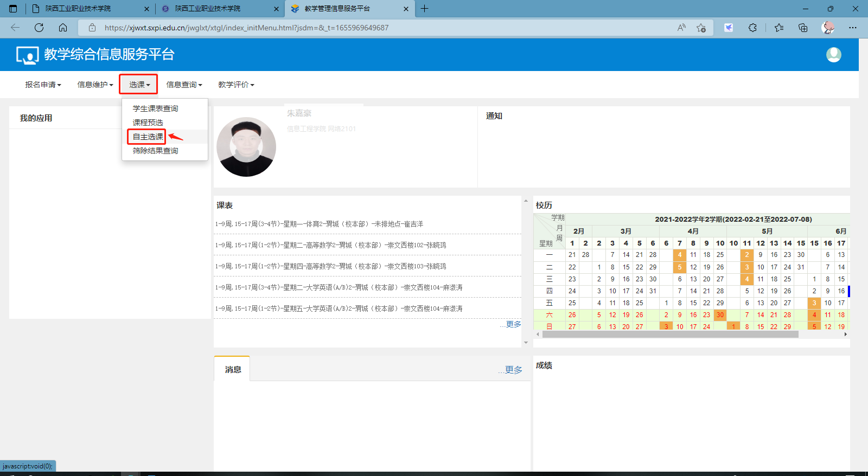Click 更多 link in the 消息 panel

513,370
